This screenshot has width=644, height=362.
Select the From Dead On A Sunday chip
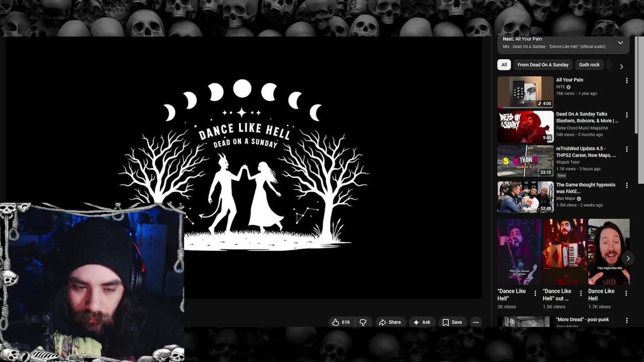[x=543, y=65]
